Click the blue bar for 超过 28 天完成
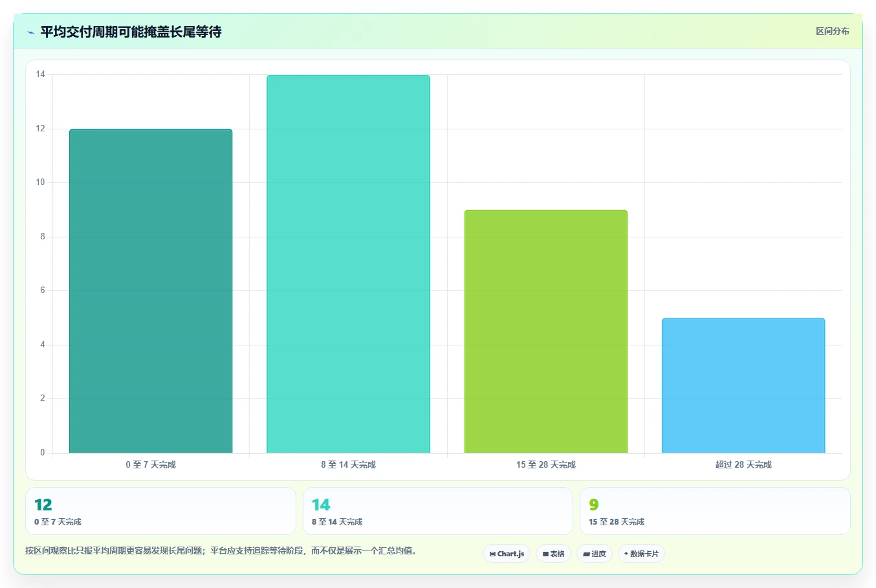This screenshot has height=588, width=876. click(743, 386)
